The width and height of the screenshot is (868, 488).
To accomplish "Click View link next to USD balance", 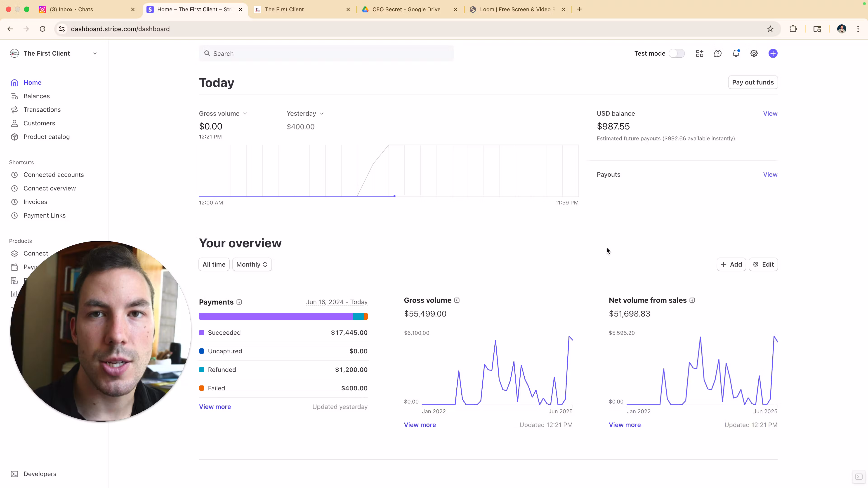I will coord(770,113).
